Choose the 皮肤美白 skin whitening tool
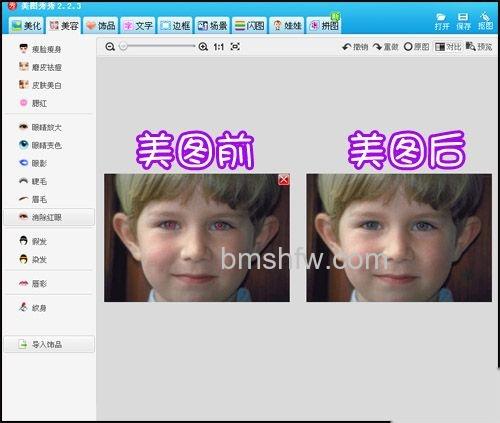The width and height of the screenshot is (500, 423). coord(40,85)
